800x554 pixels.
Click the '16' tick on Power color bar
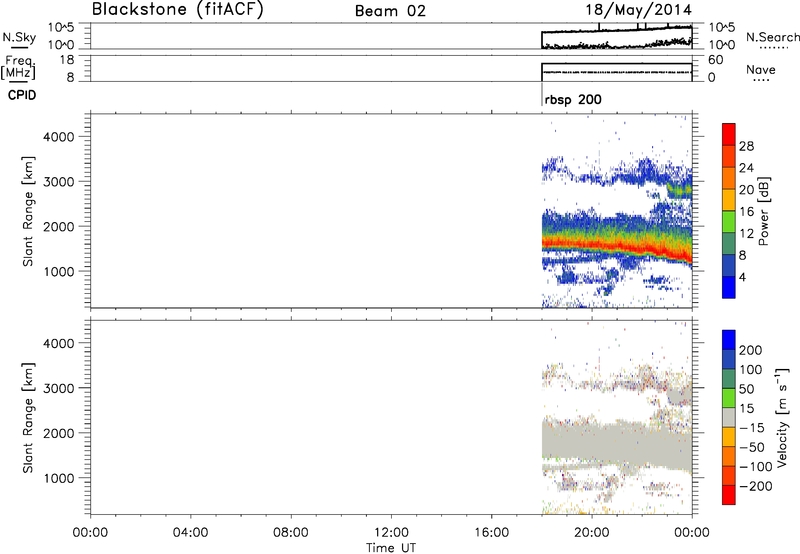tap(746, 212)
